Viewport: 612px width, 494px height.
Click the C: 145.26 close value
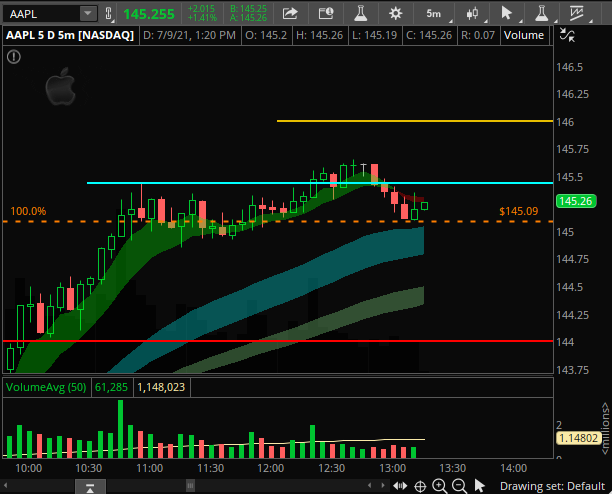pyautogui.click(x=429, y=36)
